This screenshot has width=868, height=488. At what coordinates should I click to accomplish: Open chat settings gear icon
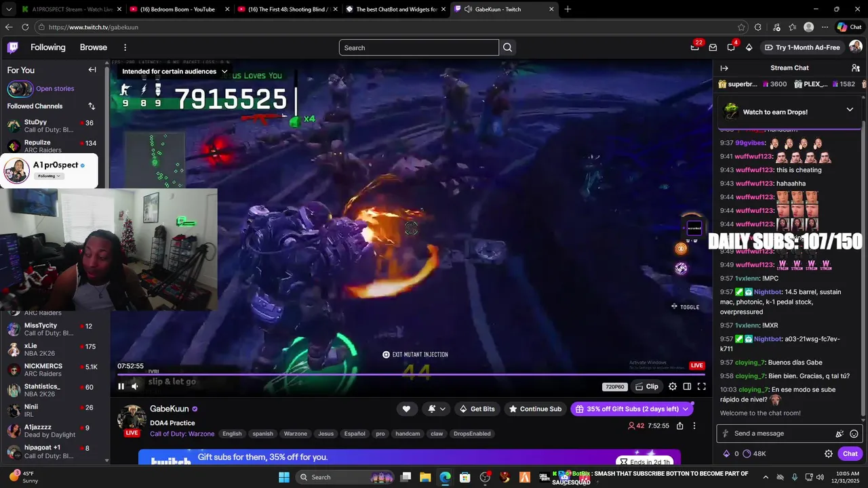pyautogui.click(x=829, y=454)
